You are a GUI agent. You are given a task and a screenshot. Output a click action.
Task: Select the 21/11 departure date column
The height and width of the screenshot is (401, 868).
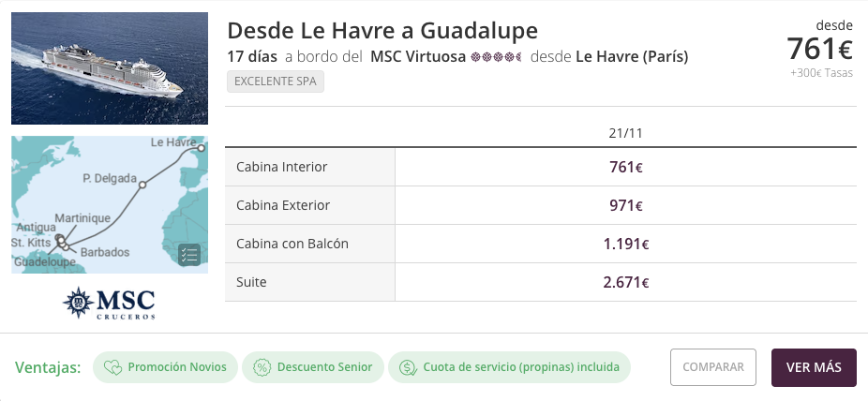click(x=625, y=133)
